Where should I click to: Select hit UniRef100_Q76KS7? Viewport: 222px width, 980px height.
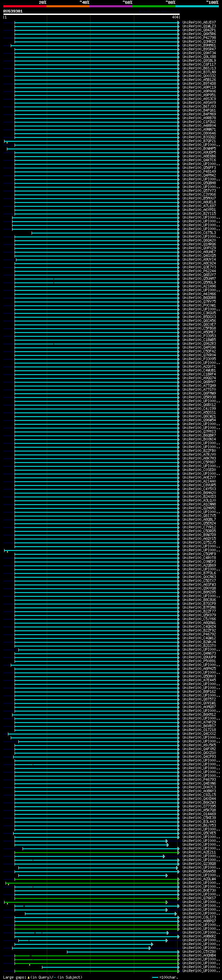click(x=199, y=898)
